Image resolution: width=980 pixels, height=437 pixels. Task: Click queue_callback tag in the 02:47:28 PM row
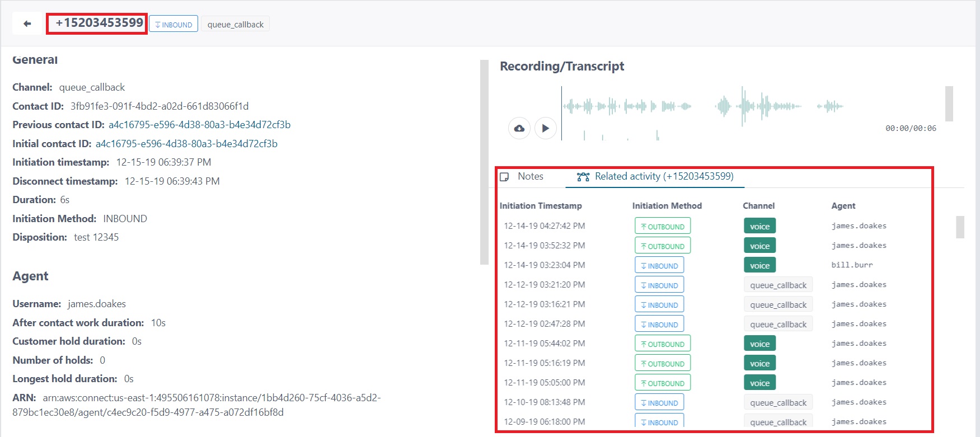point(778,324)
